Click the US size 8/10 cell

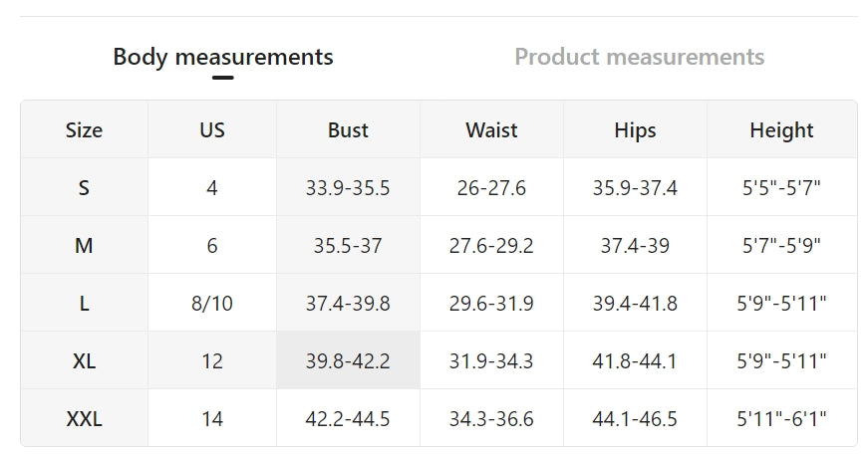tap(212, 304)
